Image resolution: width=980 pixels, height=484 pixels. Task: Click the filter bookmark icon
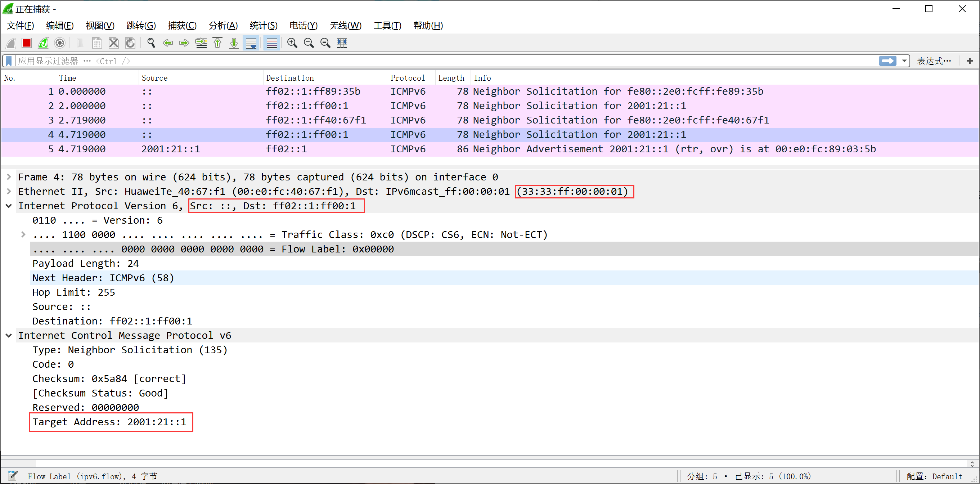click(x=9, y=61)
